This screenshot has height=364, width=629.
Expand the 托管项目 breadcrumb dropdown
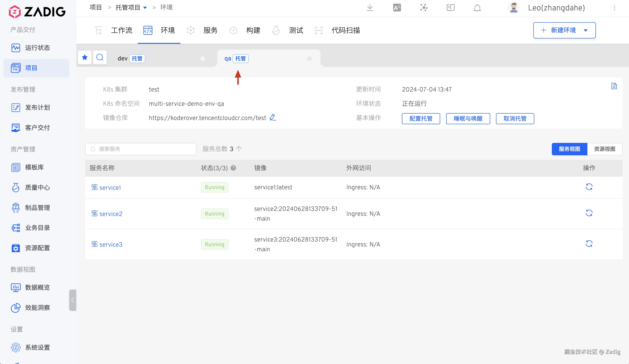coord(145,8)
